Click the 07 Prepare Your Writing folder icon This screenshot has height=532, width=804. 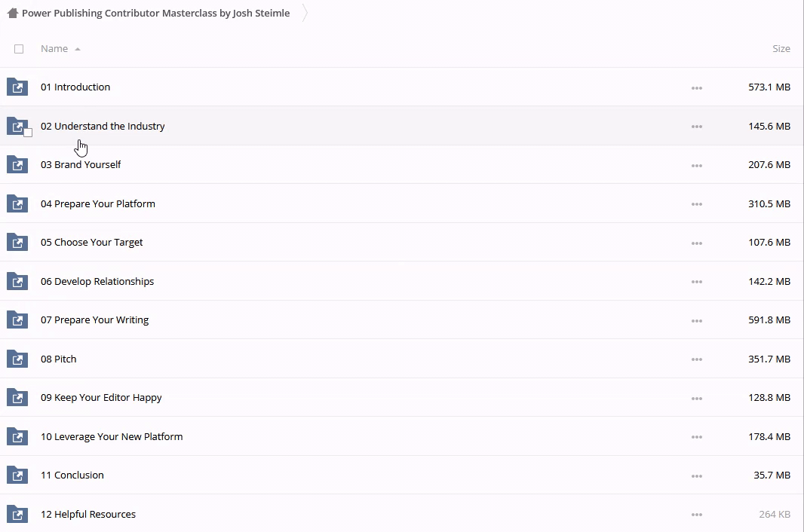[17, 320]
